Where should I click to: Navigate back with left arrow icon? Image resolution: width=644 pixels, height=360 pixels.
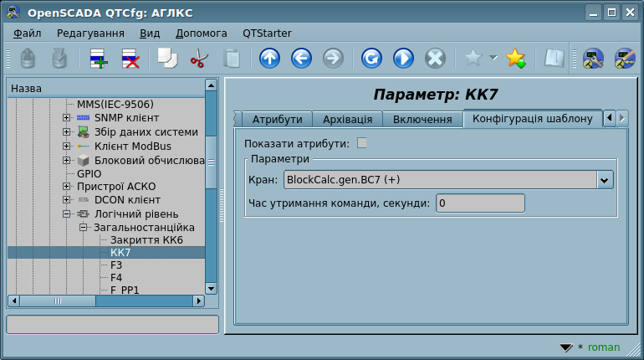point(301,59)
